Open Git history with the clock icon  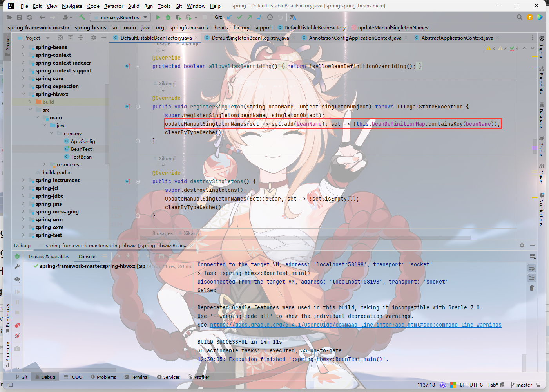click(270, 17)
